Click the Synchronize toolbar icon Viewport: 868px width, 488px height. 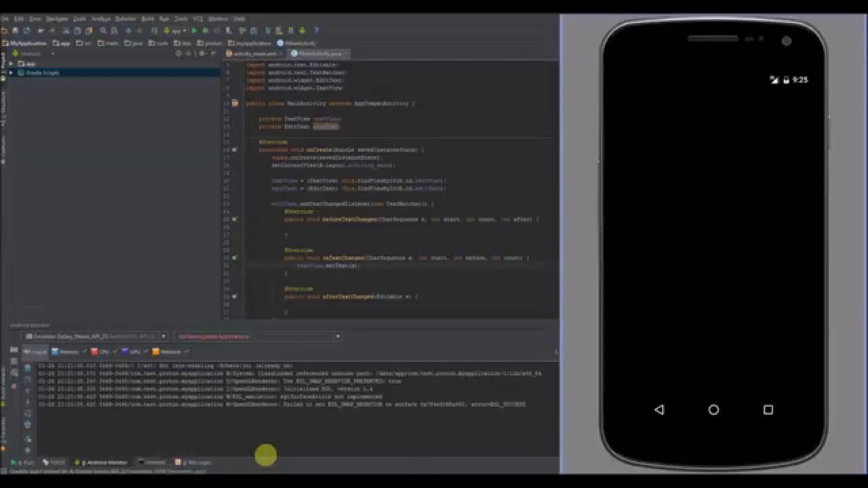tap(26, 30)
